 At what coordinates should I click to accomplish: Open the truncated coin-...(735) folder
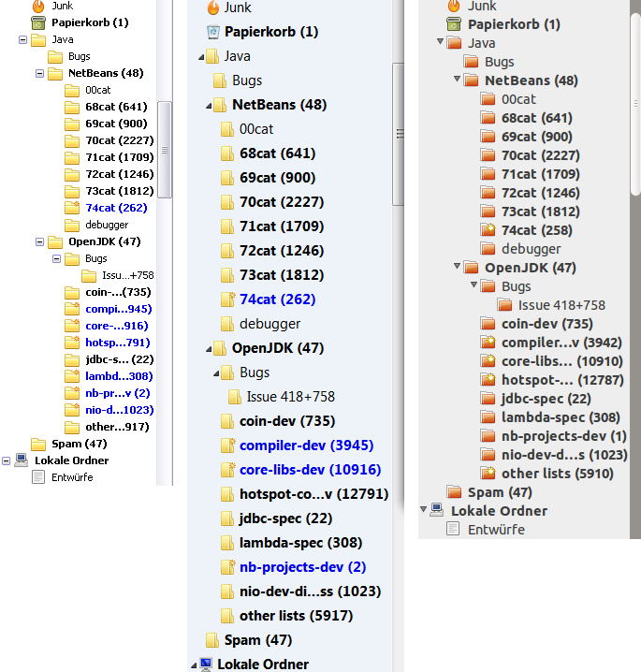[x=118, y=292]
